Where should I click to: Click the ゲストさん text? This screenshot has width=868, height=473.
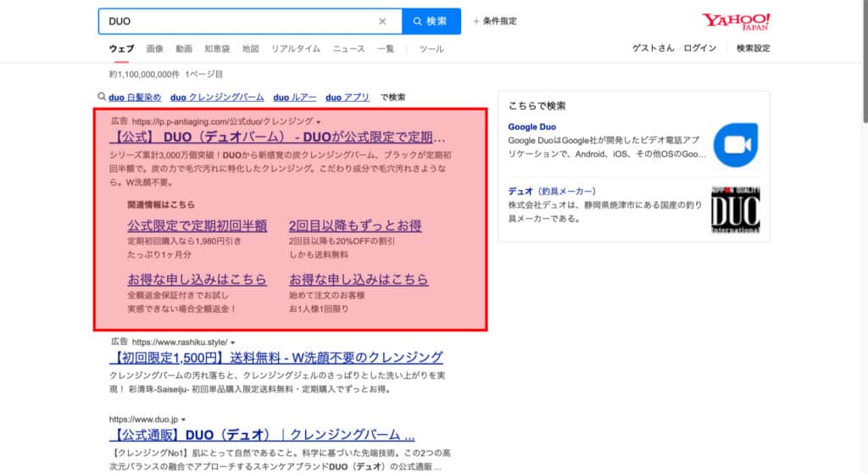654,48
